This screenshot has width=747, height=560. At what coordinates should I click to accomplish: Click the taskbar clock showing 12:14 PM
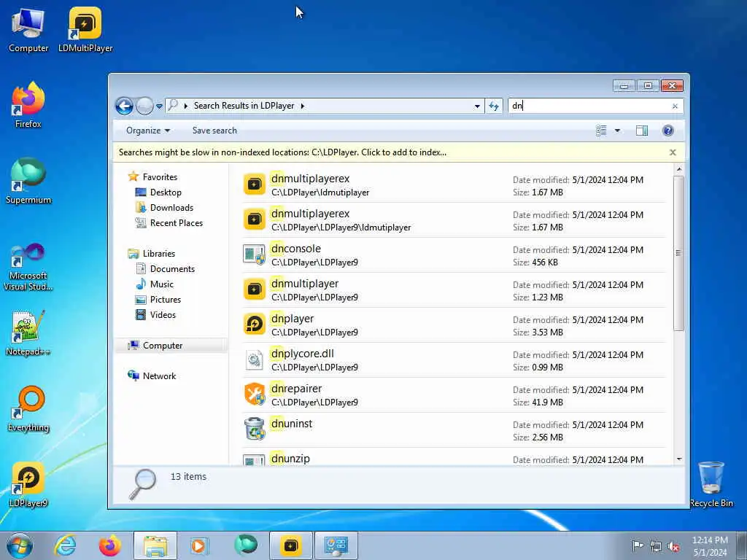[x=710, y=546]
